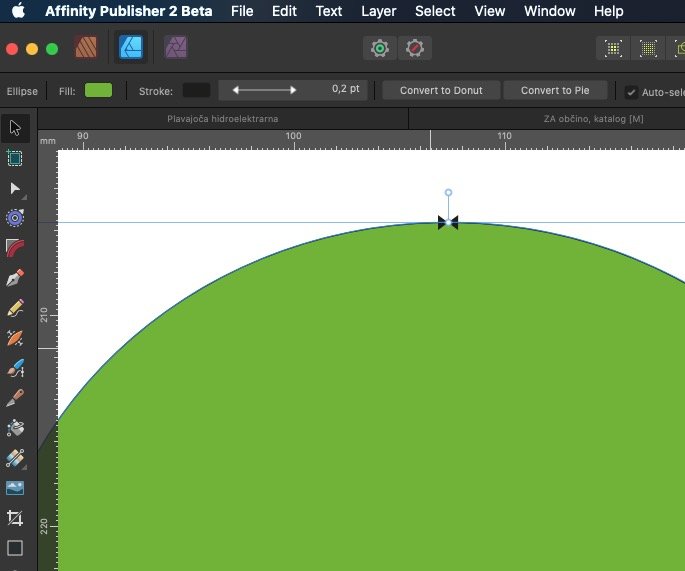Open the Text menu
This screenshot has width=685, height=571.
click(329, 11)
